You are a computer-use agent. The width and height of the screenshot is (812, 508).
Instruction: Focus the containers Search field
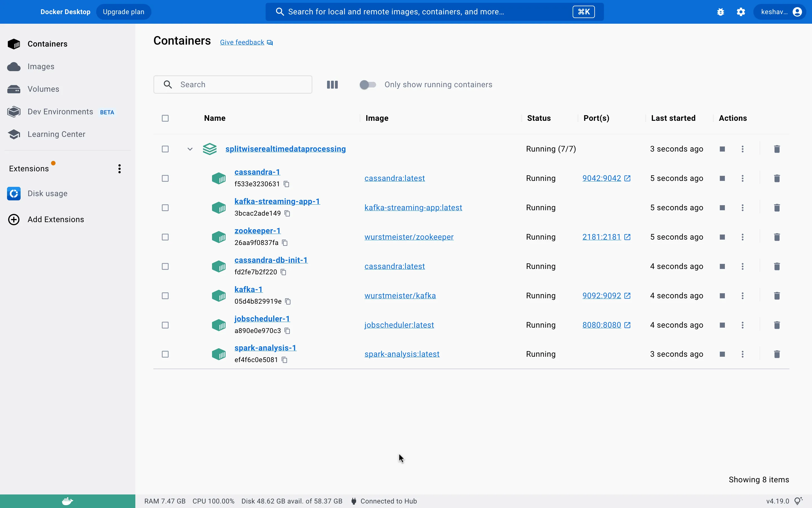coord(233,85)
